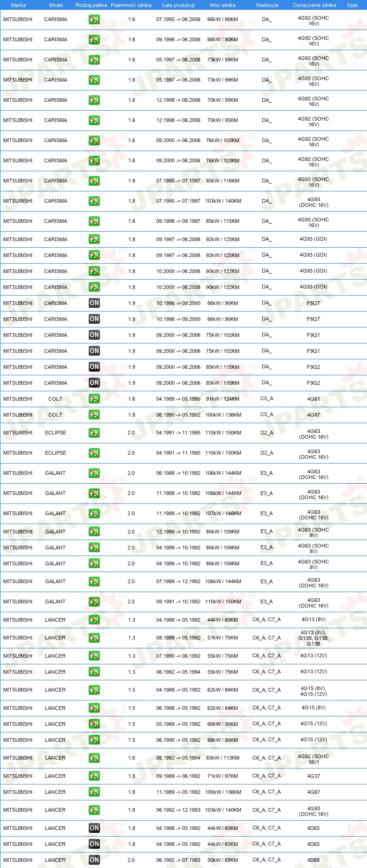Image resolution: width=367 pixels, height=868 pixels.
Task: Click petrol icon in GALANT 107kW / 146KM row
Action: 94,513
